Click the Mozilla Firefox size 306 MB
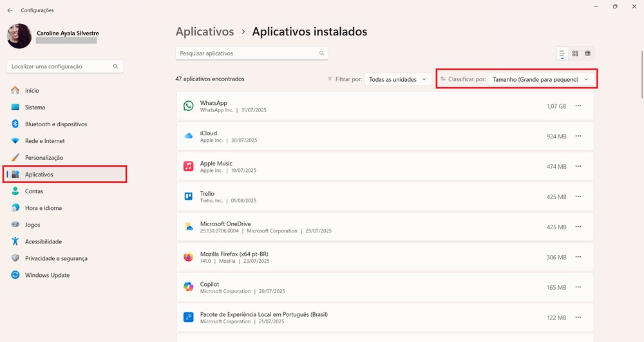The height and width of the screenshot is (342, 644). pos(556,258)
